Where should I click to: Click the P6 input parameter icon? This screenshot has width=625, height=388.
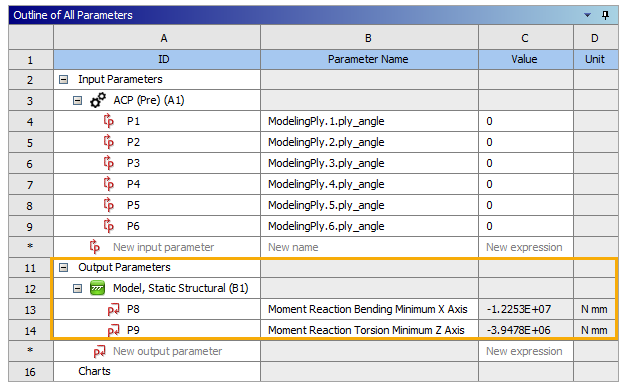(108, 226)
